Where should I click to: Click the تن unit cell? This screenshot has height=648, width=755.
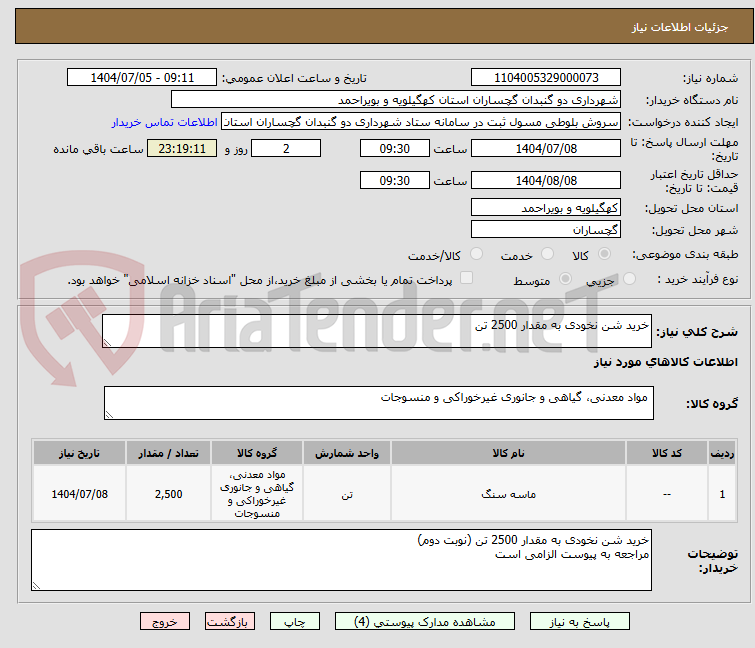pyautogui.click(x=347, y=494)
